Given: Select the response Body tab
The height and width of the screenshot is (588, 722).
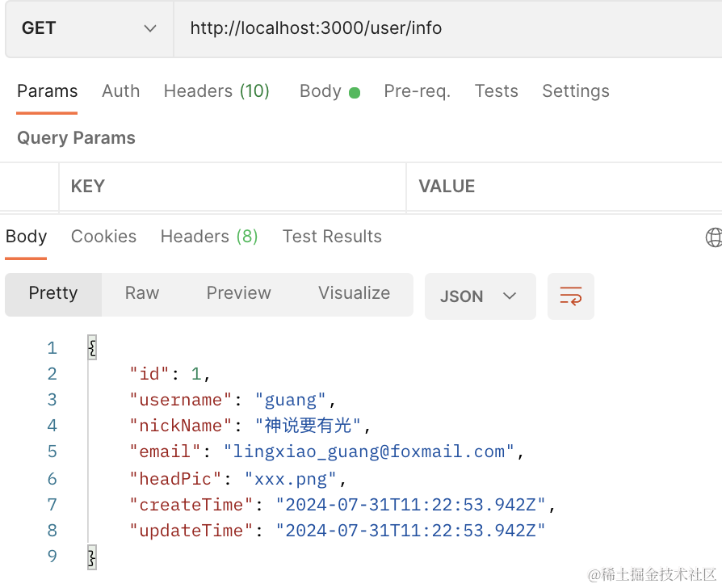Looking at the screenshot, I should (x=27, y=237).
